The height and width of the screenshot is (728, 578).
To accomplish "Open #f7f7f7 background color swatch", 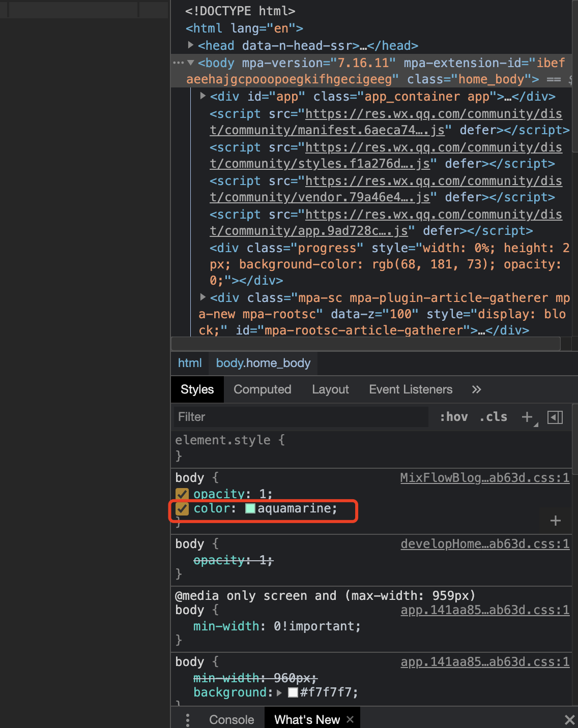I will coord(293,692).
